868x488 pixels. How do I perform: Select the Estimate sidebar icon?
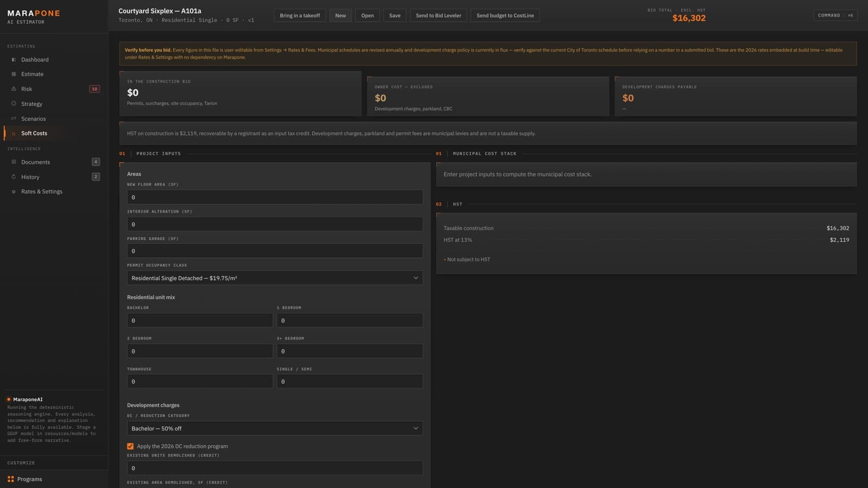pyautogui.click(x=14, y=74)
